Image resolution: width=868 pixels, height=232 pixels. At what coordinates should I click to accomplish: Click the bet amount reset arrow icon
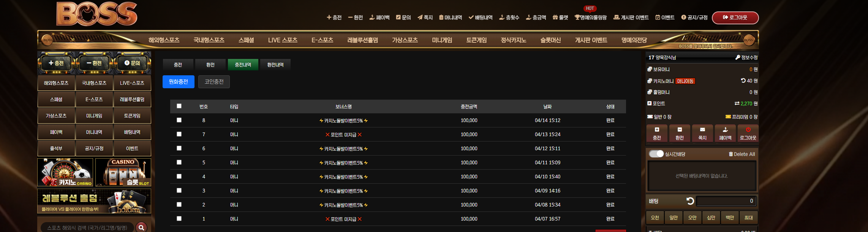click(690, 201)
